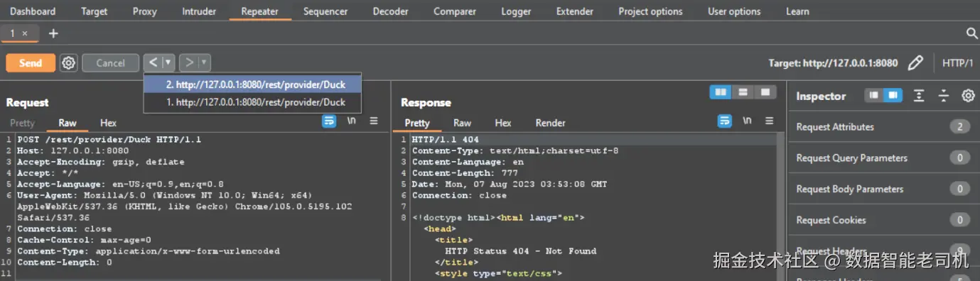980x281 pixels.
Task: Expand Request Body Parameters in Inspector
Action: pyautogui.click(x=883, y=189)
